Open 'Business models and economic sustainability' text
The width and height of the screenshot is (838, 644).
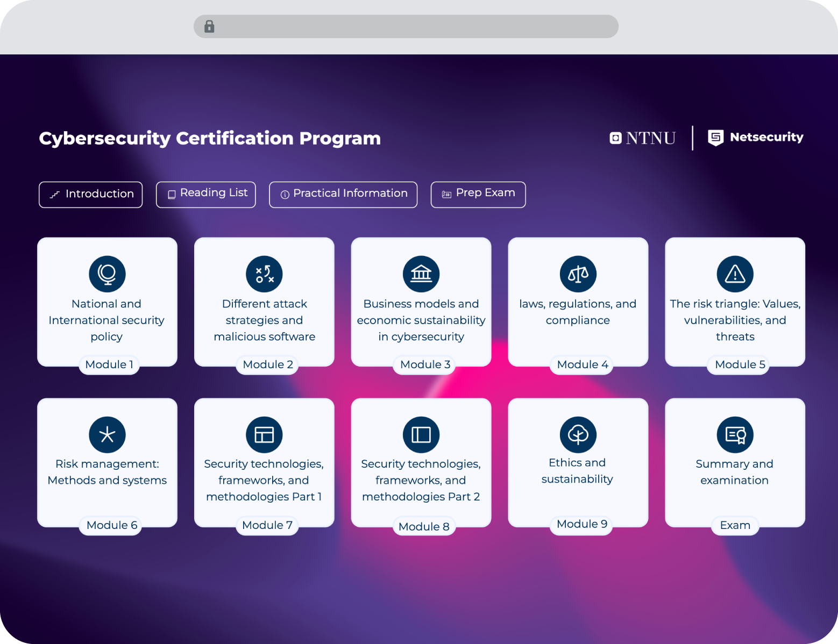tap(421, 320)
